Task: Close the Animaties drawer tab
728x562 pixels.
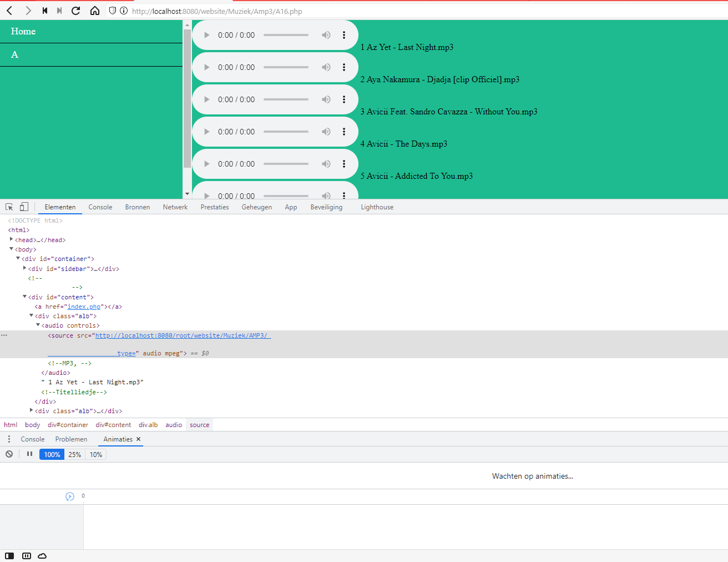Action: 139,439
